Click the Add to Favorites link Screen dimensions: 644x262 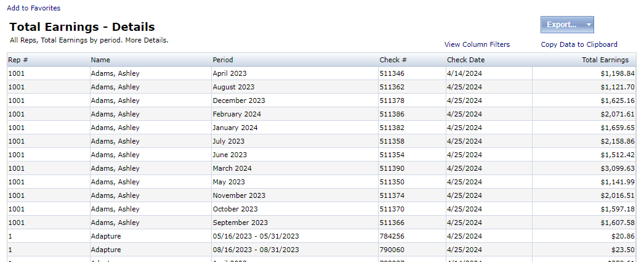coord(33,8)
